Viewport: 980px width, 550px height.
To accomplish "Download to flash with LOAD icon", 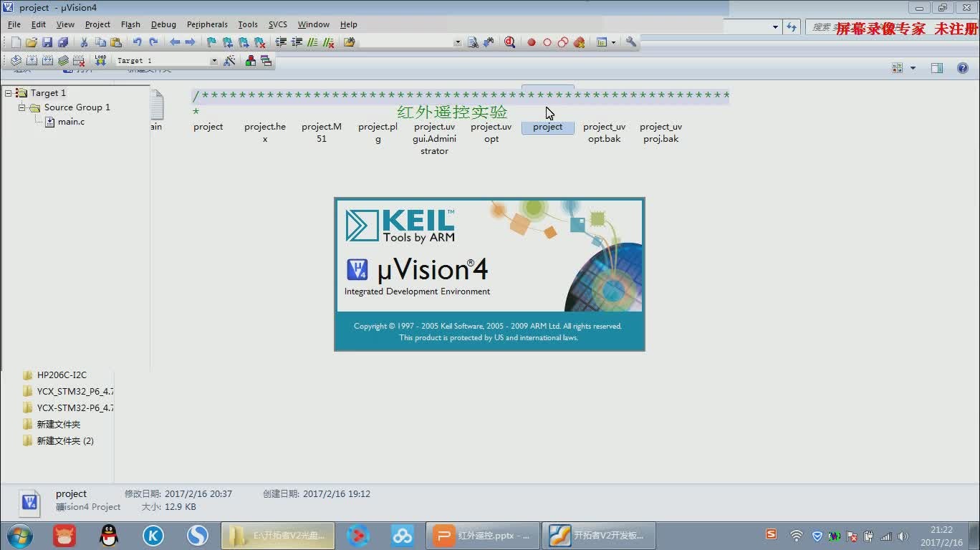I will [x=100, y=61].
